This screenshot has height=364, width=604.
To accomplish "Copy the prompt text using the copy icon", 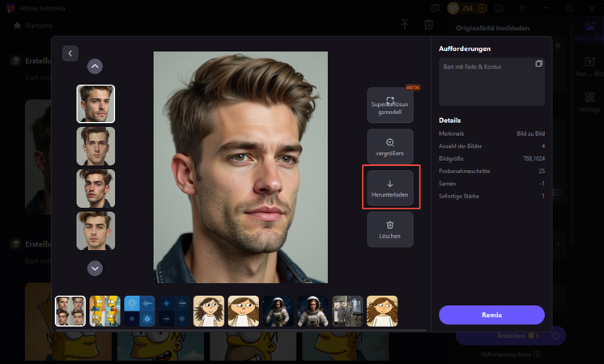I will (x=538, y=64).
